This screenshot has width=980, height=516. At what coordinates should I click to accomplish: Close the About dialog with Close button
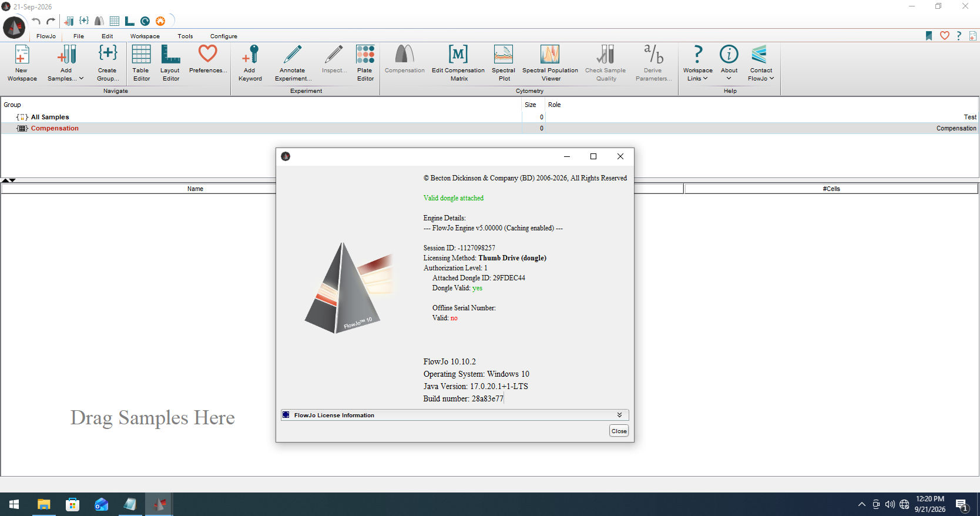[619, 431]
